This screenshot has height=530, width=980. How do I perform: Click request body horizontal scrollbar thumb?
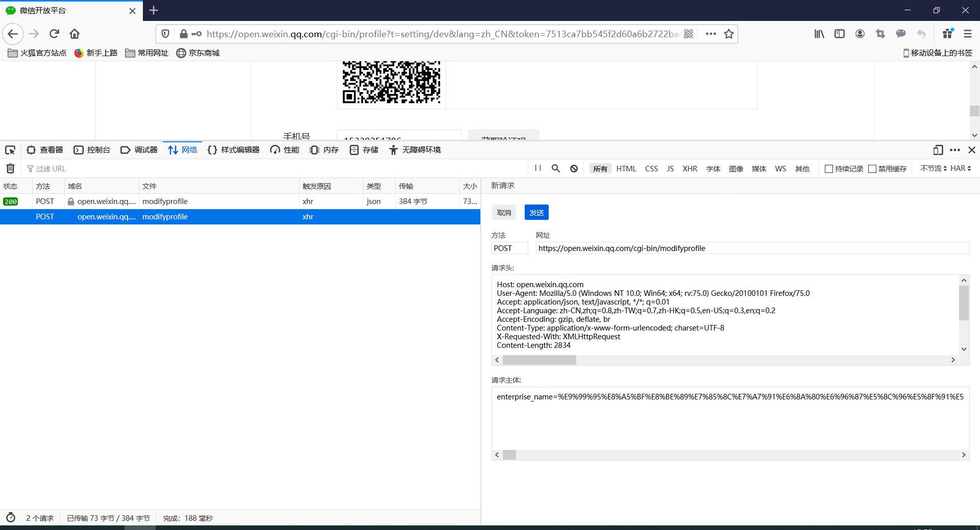tap(509, 455)
